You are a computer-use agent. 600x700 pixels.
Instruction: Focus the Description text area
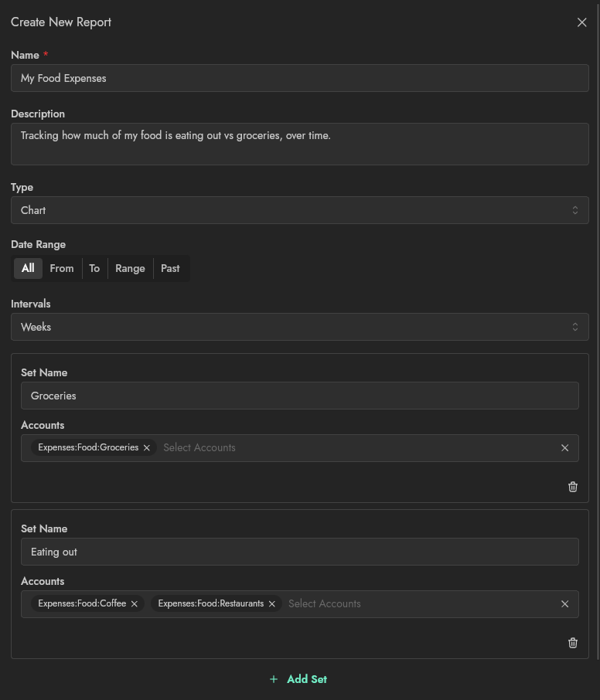point(300,144)
